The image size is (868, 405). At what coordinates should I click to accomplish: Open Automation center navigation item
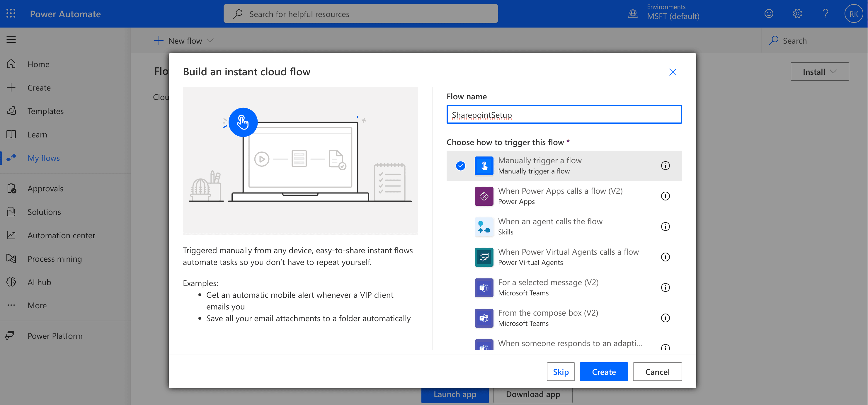click(61, 235)
